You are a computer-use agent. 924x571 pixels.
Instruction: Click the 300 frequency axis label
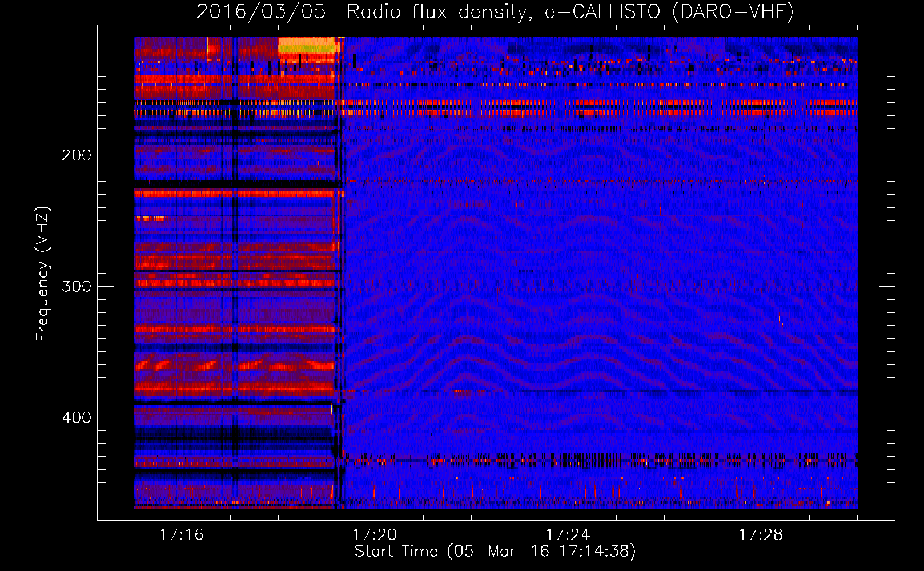pos(77,286)
